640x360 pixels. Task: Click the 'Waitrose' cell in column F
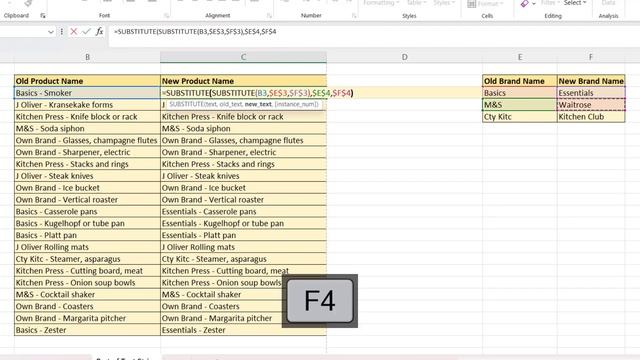pyautogui.click(x=591, y=105)
